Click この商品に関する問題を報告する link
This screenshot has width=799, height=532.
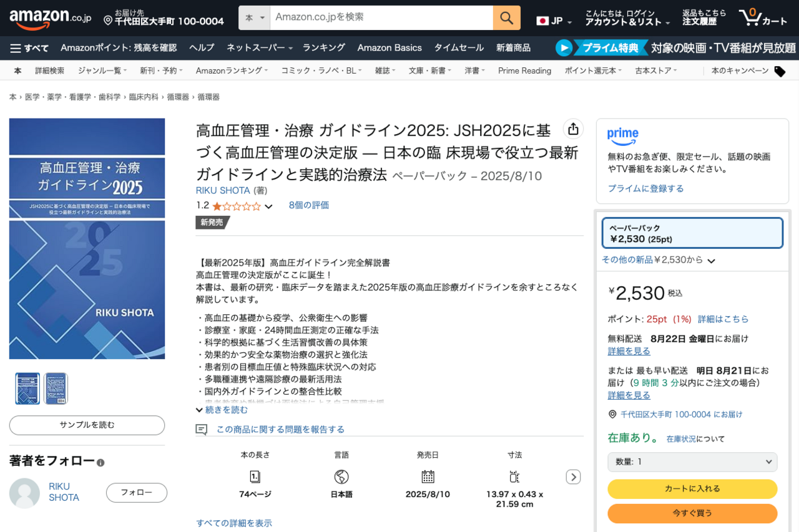tap(280, 430)
